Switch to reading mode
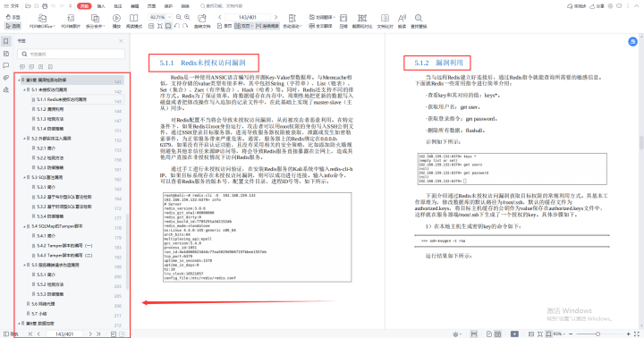The image size is (644, 338). (x=134, y=21)
